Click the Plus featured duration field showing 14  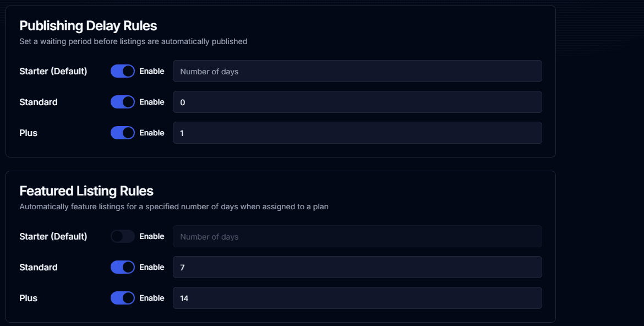coord(357,298)
